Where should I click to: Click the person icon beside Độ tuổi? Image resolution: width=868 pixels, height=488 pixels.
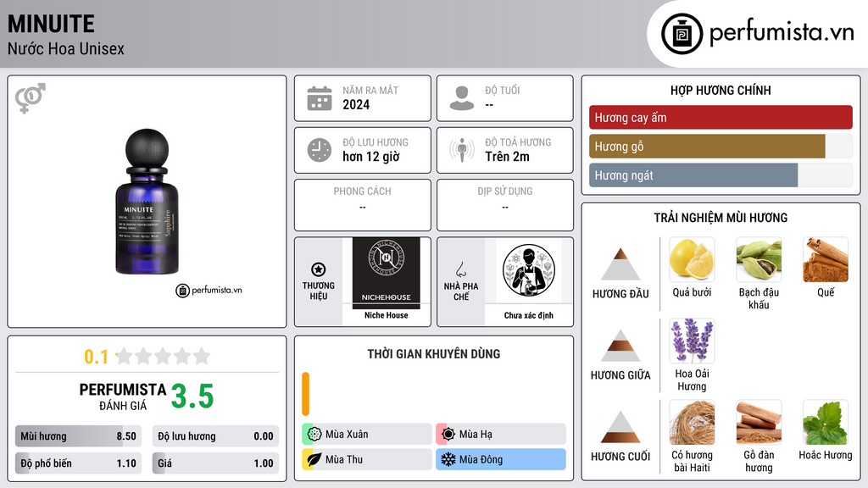(x=462, y=98)
